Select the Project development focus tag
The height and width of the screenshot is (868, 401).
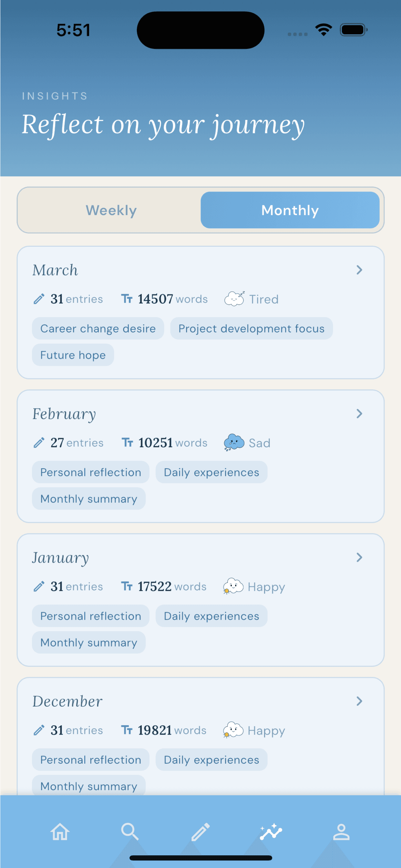[252, 328]
